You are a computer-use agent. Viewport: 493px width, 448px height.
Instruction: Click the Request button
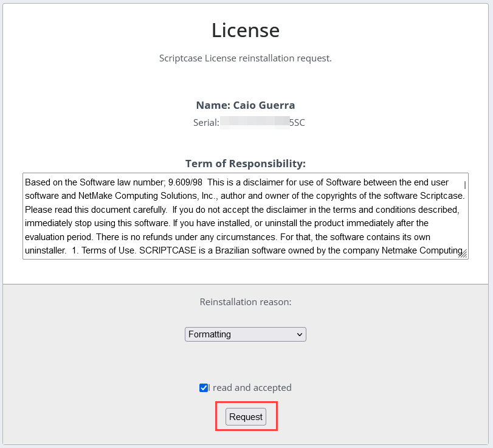(246, 416)
